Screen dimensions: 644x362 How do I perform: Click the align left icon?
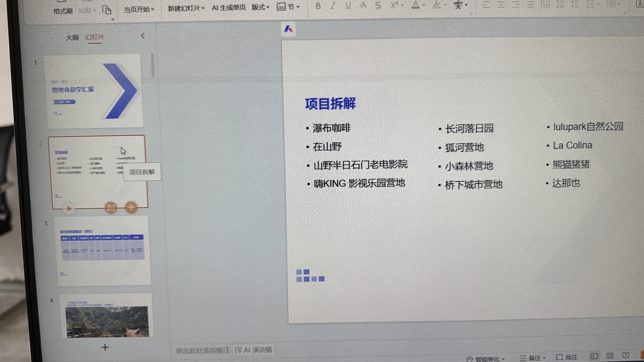(x=486, y=4)
